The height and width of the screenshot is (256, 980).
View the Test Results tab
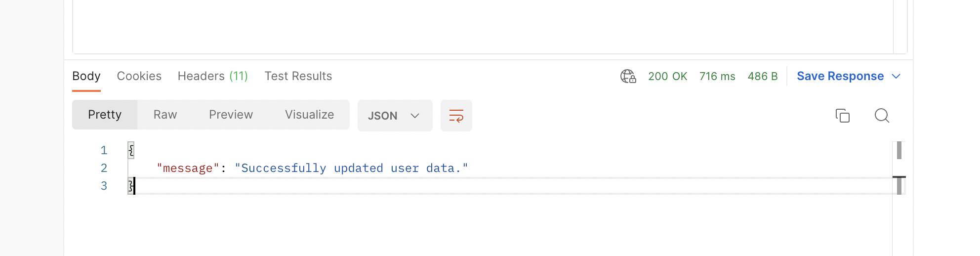coord(298,76)
